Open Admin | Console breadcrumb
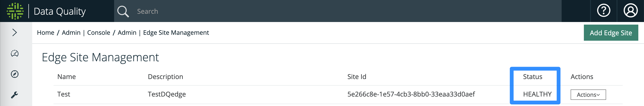Viewport: 644px width, 106px height. pyautogui.click(x=86, y=32)
